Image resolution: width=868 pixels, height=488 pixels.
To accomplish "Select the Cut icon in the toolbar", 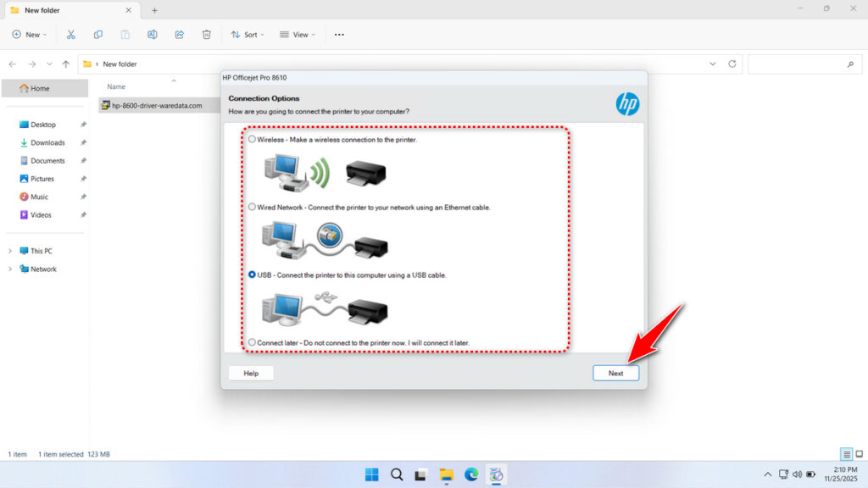I will tap(71, 34).
